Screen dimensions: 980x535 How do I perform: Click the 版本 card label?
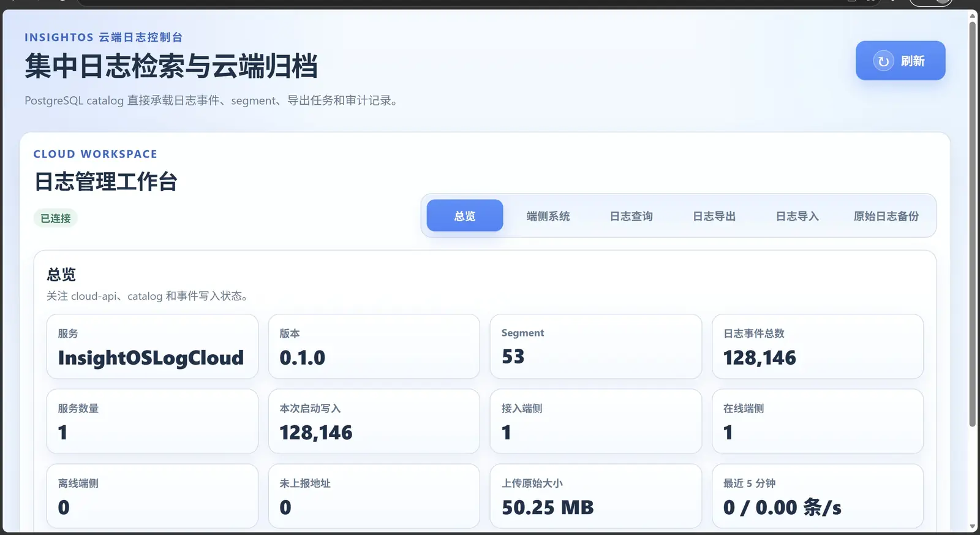[290, 333]
